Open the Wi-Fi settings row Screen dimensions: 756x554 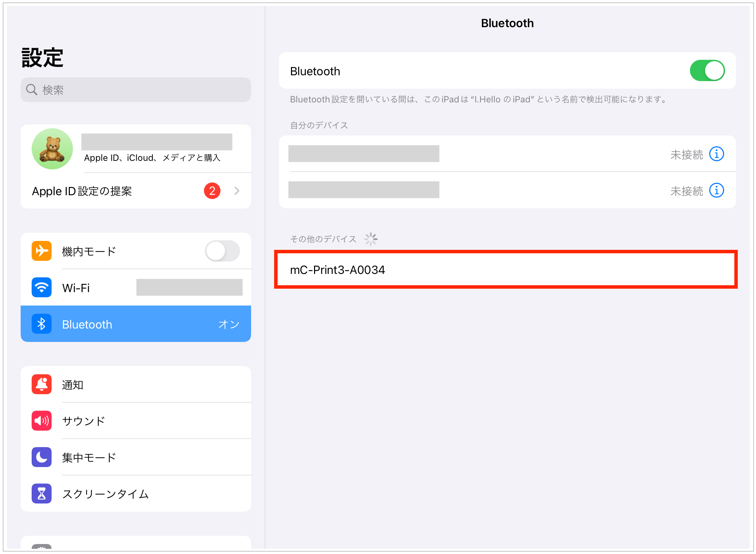[x=136, y=287]
